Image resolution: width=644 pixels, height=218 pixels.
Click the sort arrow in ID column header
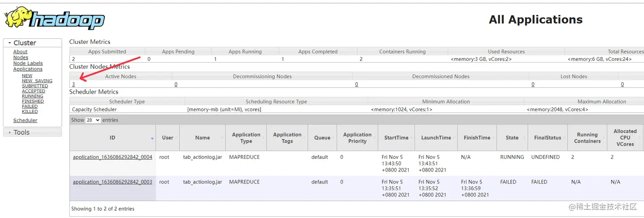[x=152, y=139]
